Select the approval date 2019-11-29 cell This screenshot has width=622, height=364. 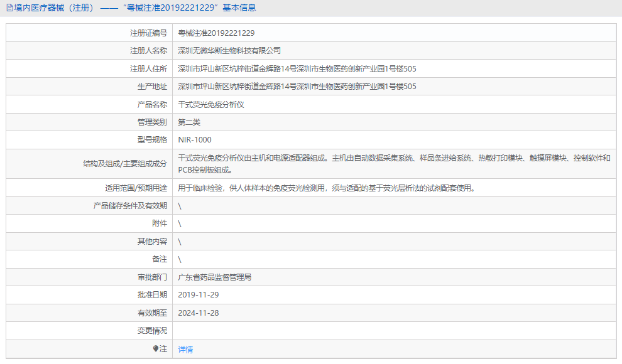point(201,294)
